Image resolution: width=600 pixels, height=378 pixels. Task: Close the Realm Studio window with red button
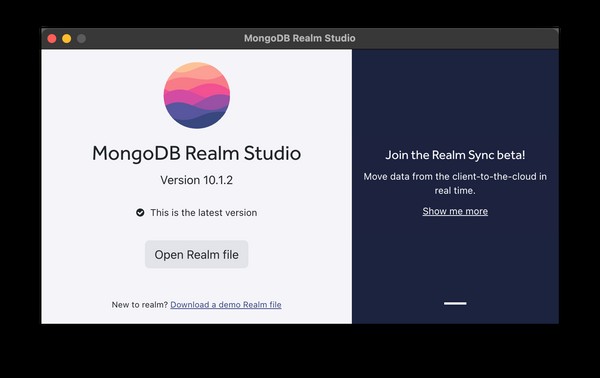(52, 38)
